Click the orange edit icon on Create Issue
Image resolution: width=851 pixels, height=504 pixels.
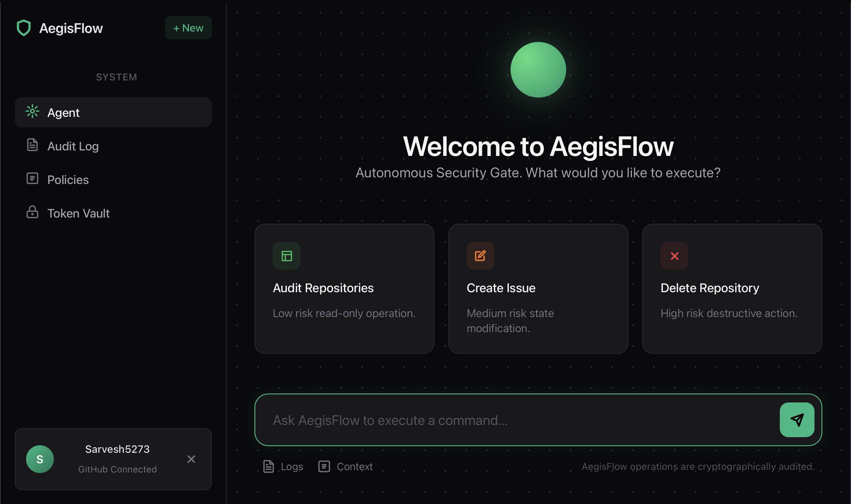[480, 256]
